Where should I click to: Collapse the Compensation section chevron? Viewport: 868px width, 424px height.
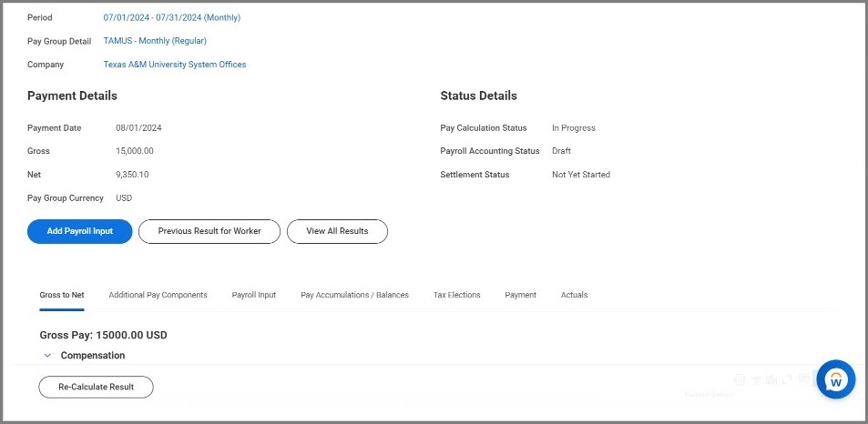pyautogui.click(x=47, y=356)
